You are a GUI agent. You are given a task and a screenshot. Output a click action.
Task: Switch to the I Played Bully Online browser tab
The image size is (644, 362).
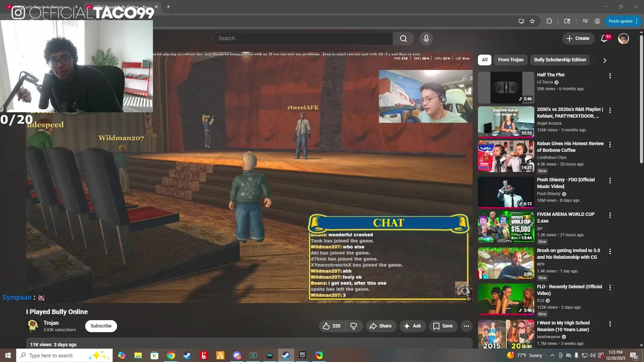122,7
